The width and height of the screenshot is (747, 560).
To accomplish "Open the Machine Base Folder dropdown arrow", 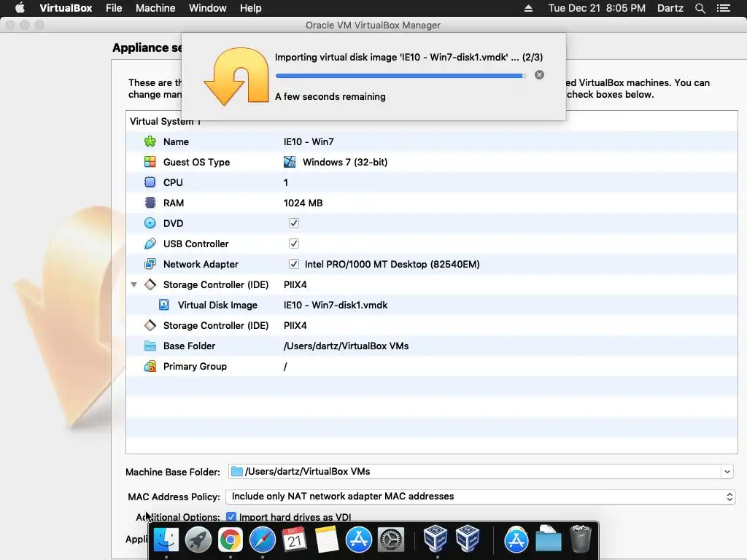I will [x=727, y=472].
